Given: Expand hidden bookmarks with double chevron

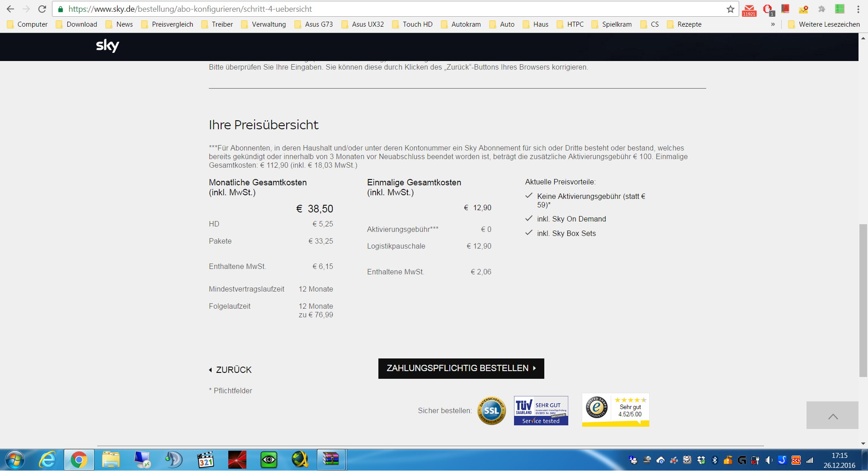Looking at the screenshot, I should (773, 24).
